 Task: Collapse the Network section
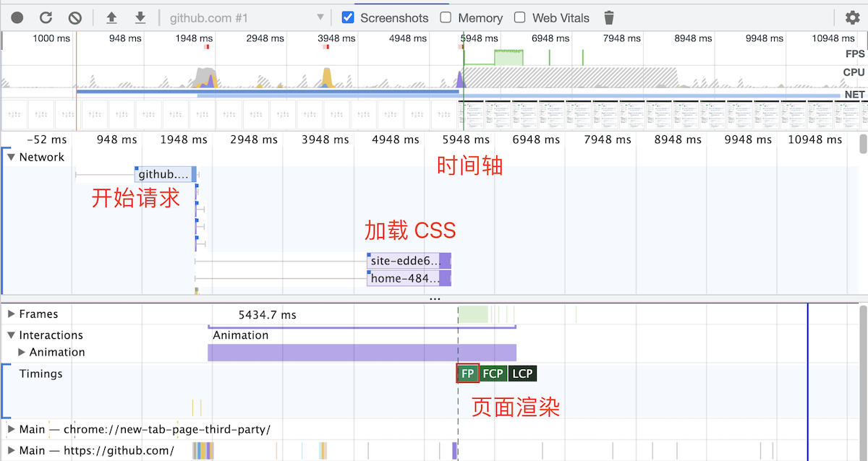point(12,158)
